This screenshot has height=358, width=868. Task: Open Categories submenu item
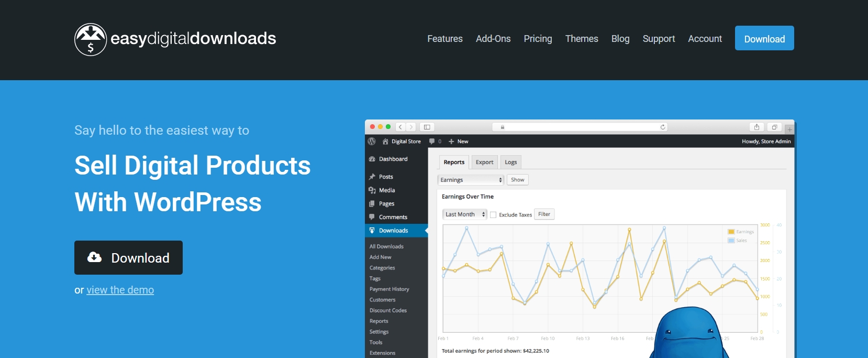382,268
